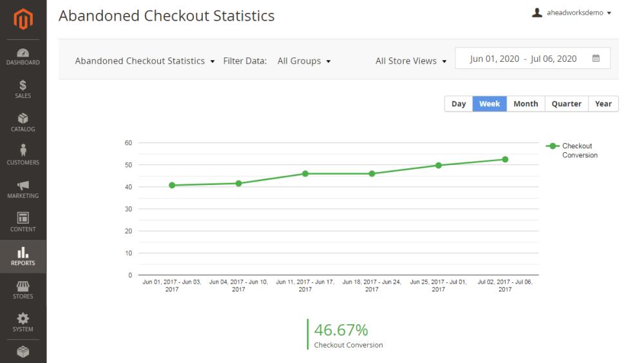The width and height of the screenshot is (644, 363).
Task: Switch chart grouping to Month
Action: click(526, 104)
